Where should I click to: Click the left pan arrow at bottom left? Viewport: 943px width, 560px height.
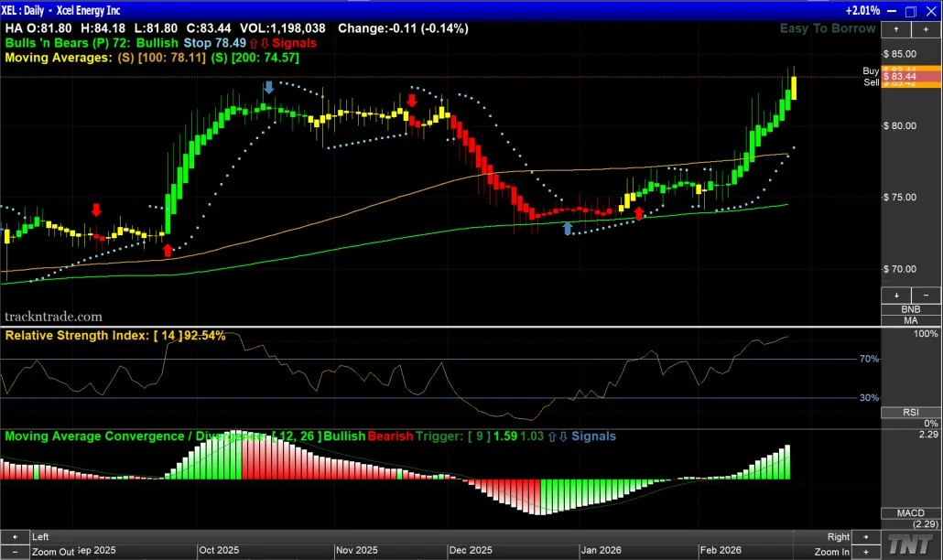point(15,536)
